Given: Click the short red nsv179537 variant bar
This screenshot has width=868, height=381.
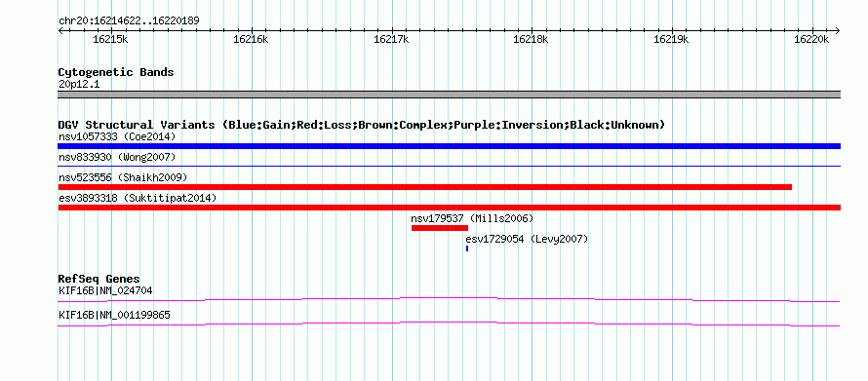Looking at the screenshot, I should [440, 228].
